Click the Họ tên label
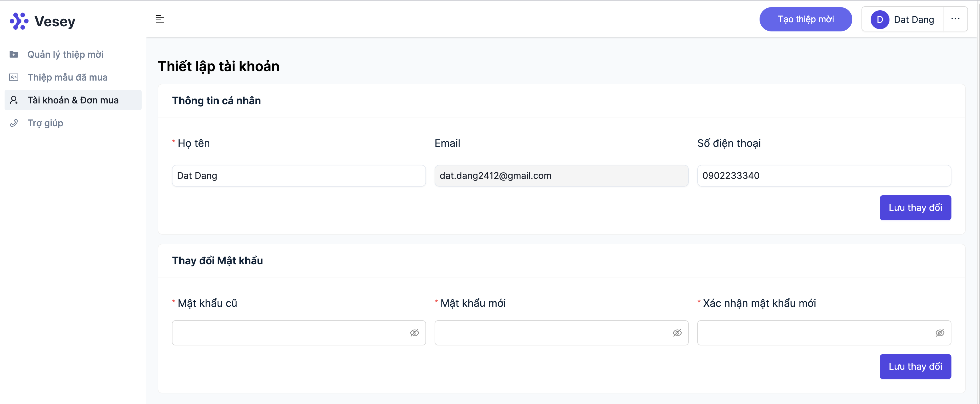Viewport: 980px width, 404px height. (x=194, y=143)
